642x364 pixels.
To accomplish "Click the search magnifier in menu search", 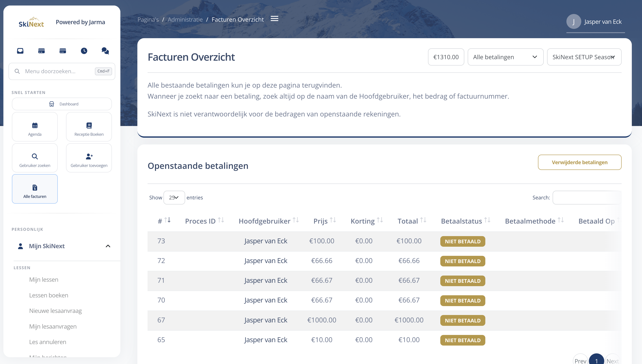I will click(x=17, y=71).
